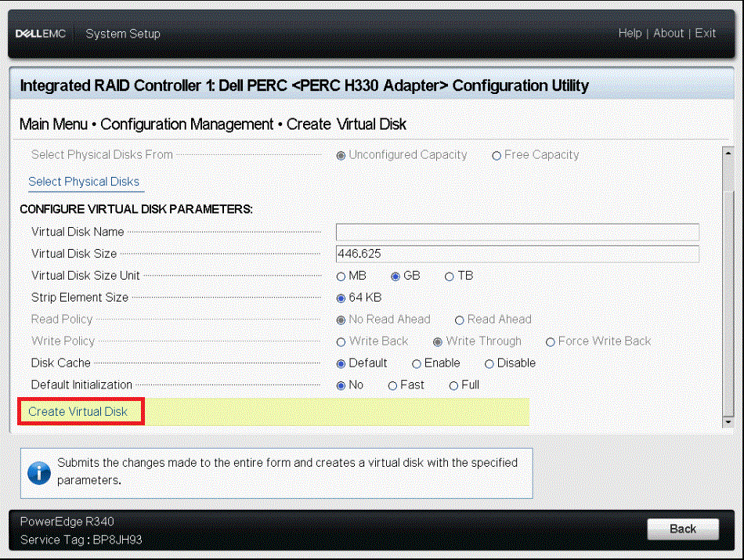Click Create Virtual Disk link

click(78, 411)
